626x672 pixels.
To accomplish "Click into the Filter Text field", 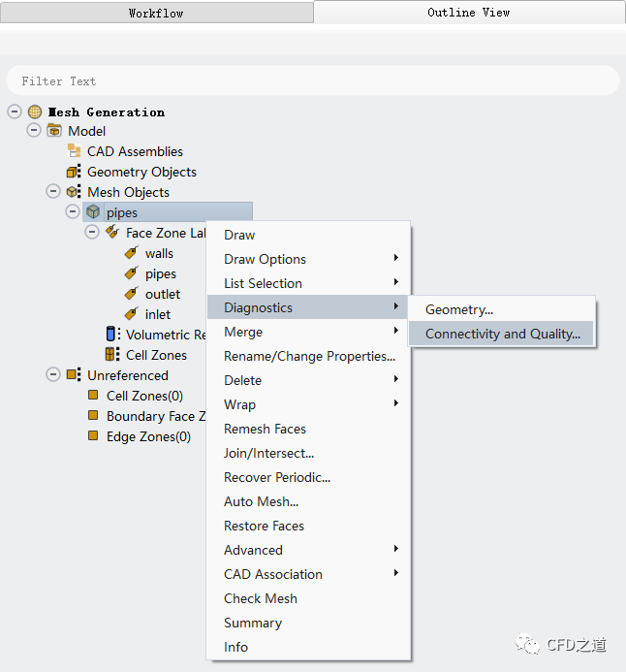I will pyautogui.click(x=312, y=81).
